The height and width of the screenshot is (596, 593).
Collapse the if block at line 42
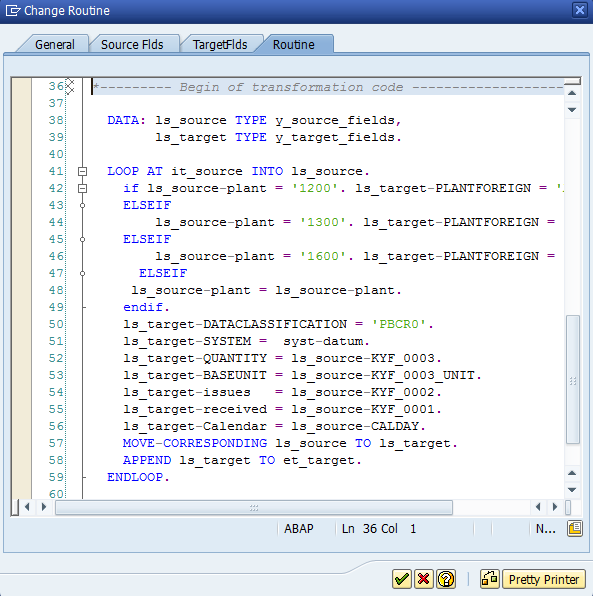click(82, 189)
